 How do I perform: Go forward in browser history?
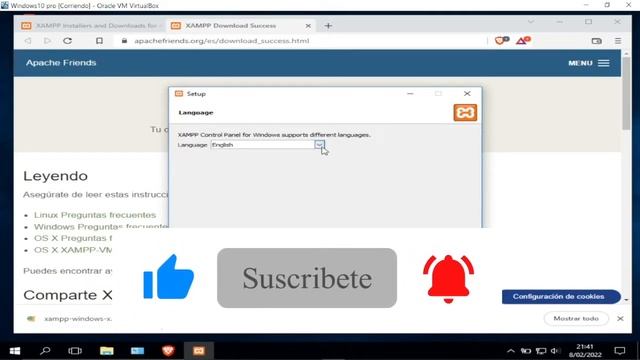tap(47, 41)
